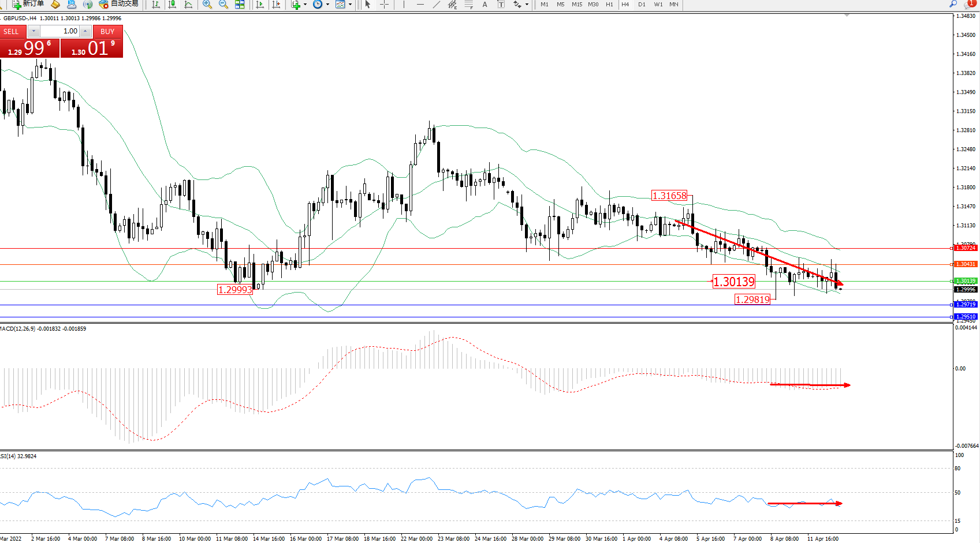This screenshot has width=980, height=543.
Task: Click the 1.00 volume input field
Action: (59, 31)
